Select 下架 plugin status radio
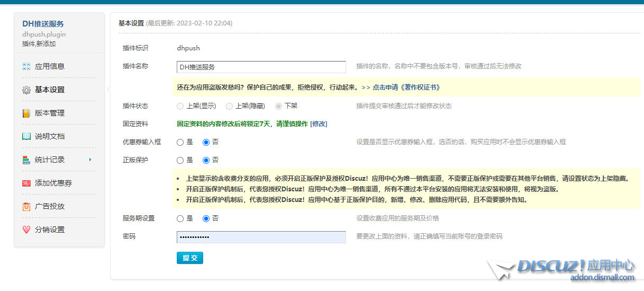The image size is (644, 291). [278, 106]
